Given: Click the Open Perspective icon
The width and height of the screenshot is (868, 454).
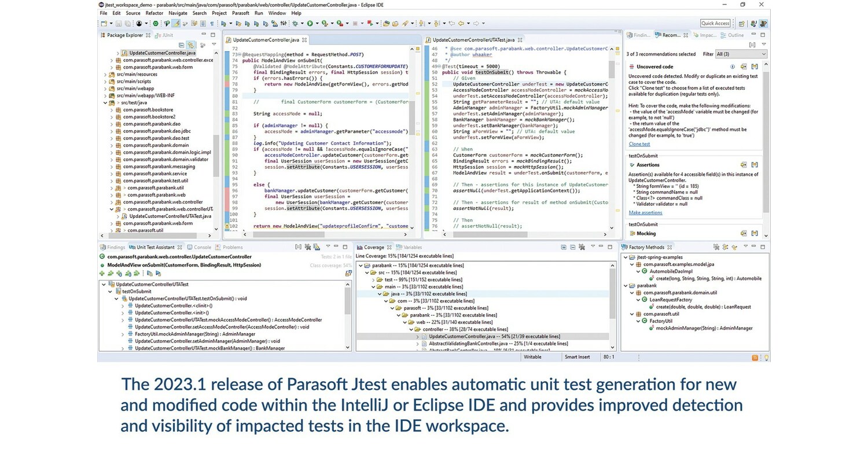Looking at the screenshot, I should [741, 24].
